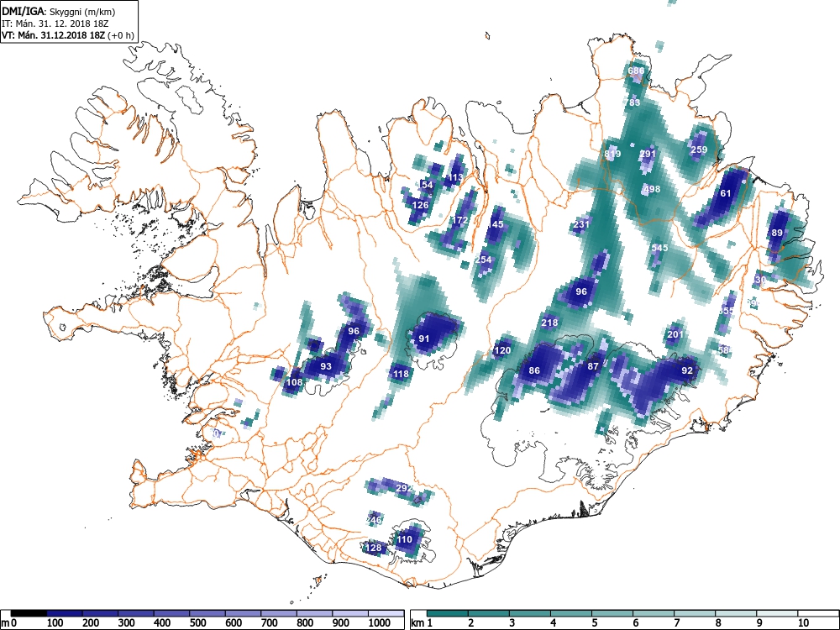Click the '1000' label on the metre legend
Screen dimensions: 840x630
coord(380,623)
